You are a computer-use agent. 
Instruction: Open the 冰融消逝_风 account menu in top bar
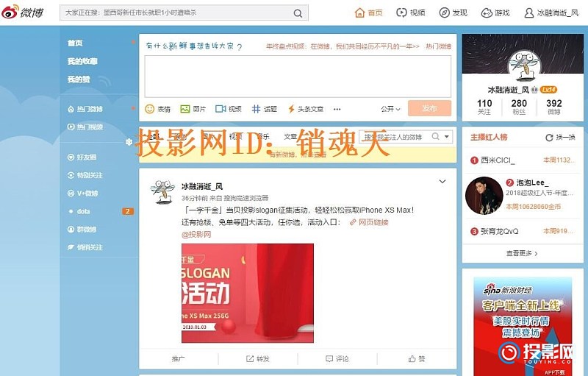(551, 13)
